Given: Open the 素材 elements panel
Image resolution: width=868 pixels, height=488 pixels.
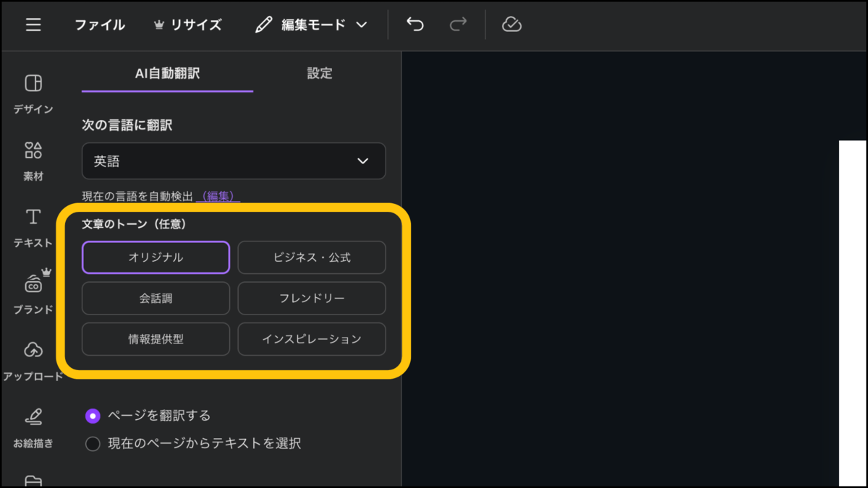Looking at the screenshot, I should click(x=33, y=160).
